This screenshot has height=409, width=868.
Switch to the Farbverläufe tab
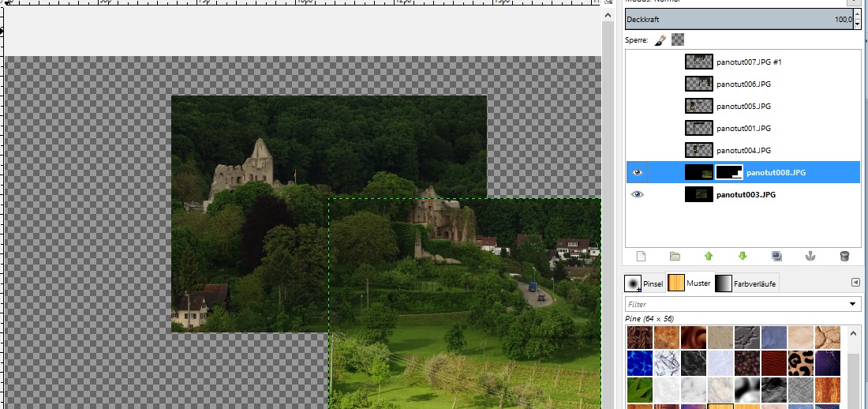pyautogui.click(x=746, y=283)
